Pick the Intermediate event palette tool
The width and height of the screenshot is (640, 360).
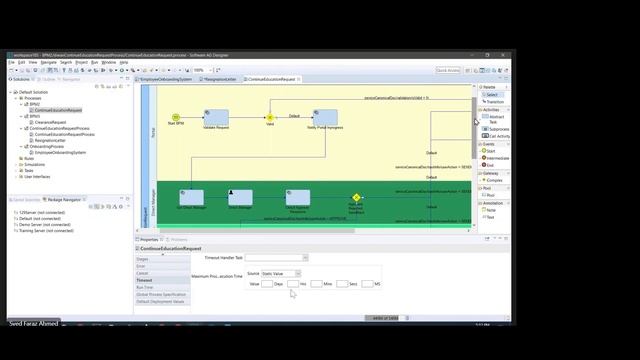click(495, 158)
